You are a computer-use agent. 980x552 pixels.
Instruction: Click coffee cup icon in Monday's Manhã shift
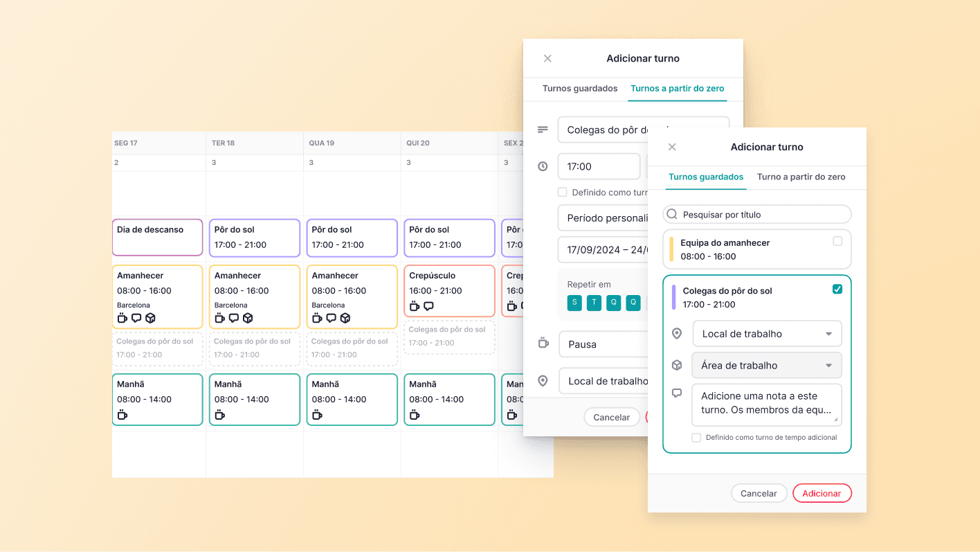[x=122, y=415]
